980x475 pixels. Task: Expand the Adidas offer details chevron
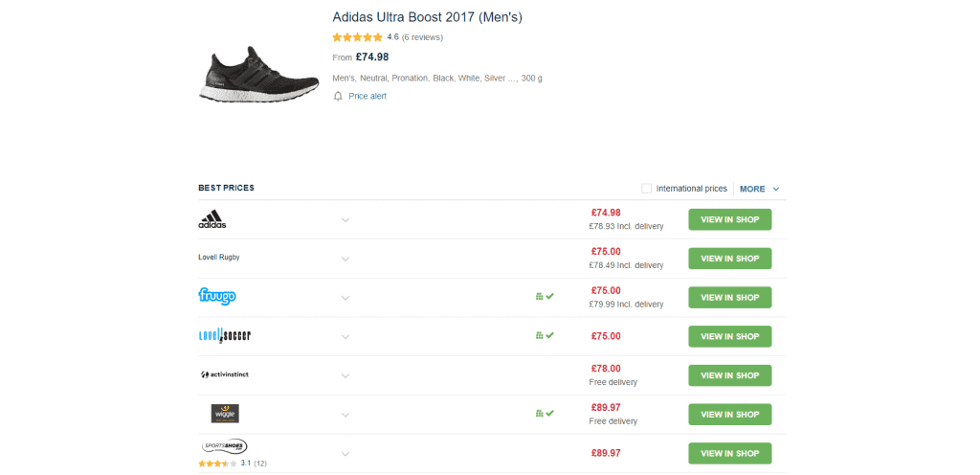coord(345,220)
